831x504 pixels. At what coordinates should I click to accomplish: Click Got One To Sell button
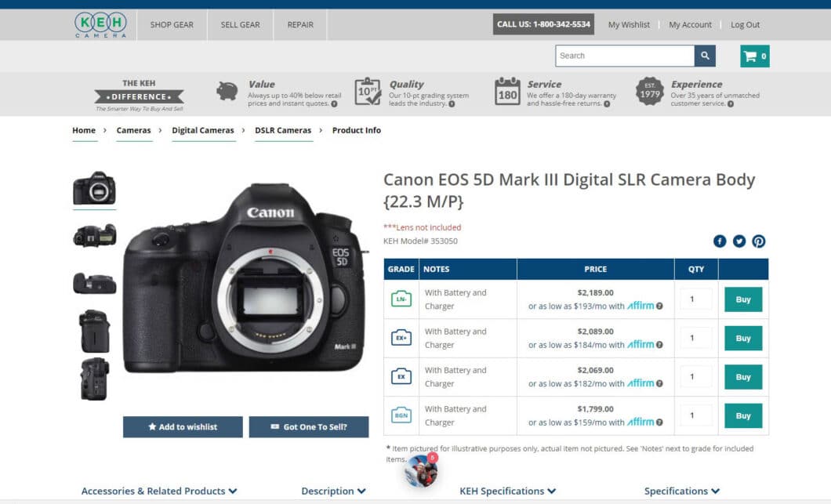pyautogui.click(x=309, y=426)
